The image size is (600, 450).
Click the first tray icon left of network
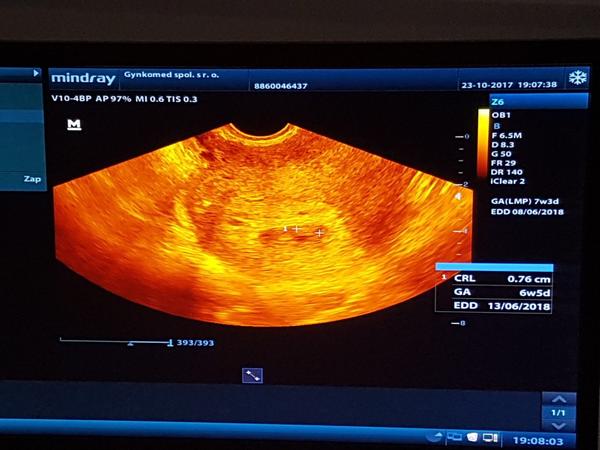[x=437, y=438]
